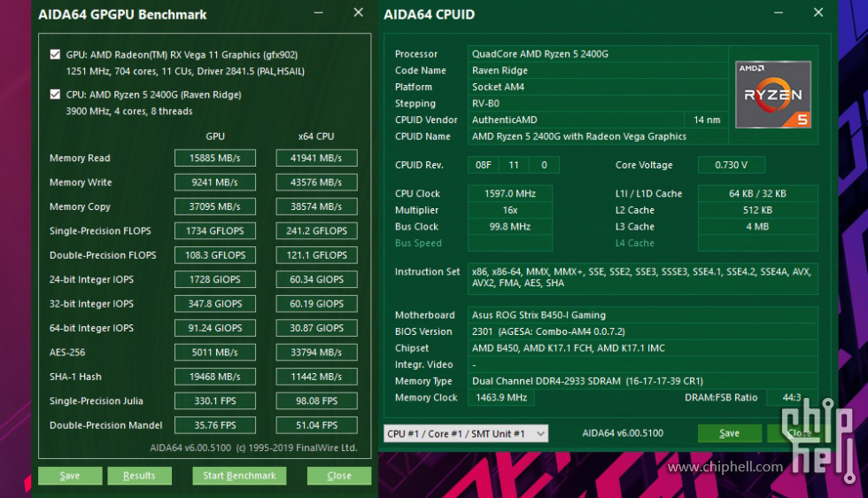868x498 pixels.
Task: Click the L1 cache value 64 KB / 32 KB
Action: click(x=758, y=193)
